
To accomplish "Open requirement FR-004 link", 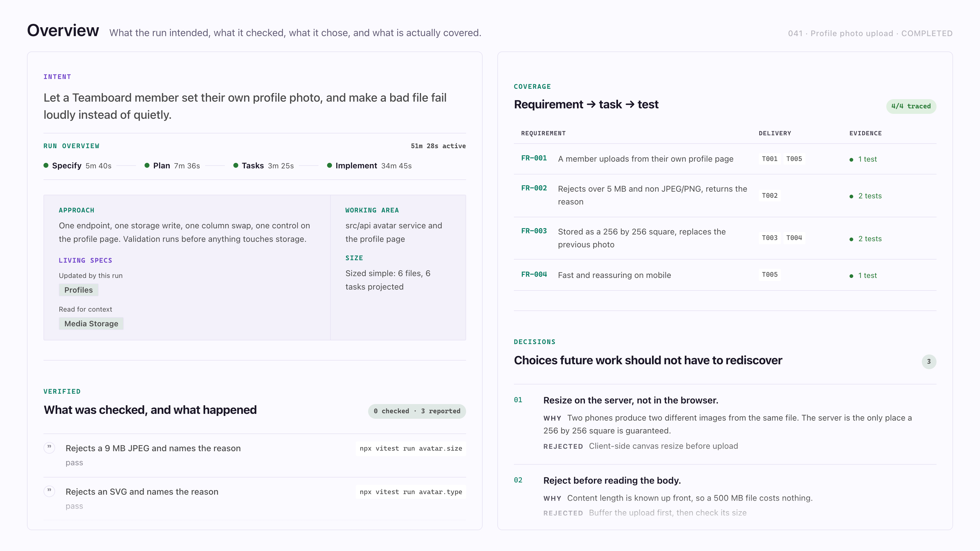I will click(x=534, y=275).
